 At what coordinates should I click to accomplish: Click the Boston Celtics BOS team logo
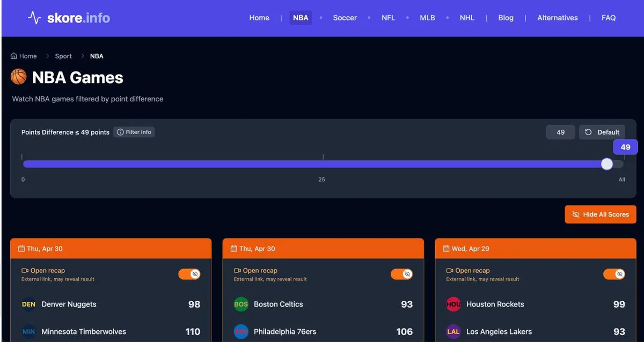tap(241, 304)
